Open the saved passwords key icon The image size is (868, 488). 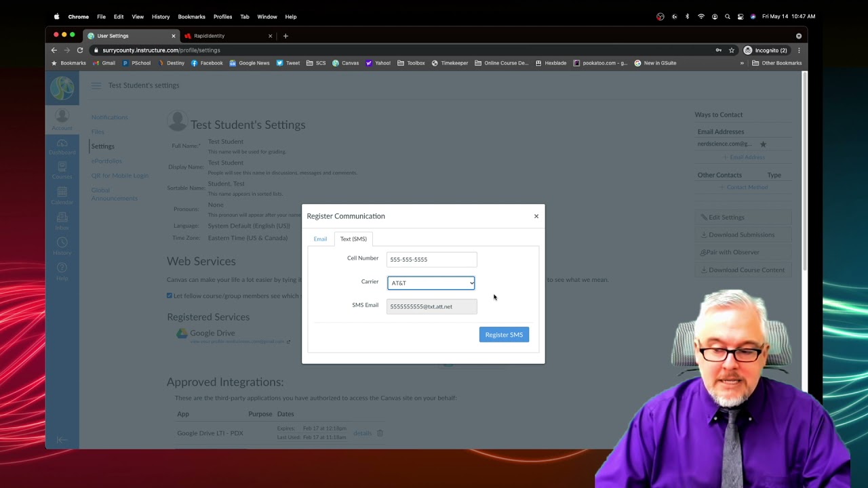click(x=719, y=50)
